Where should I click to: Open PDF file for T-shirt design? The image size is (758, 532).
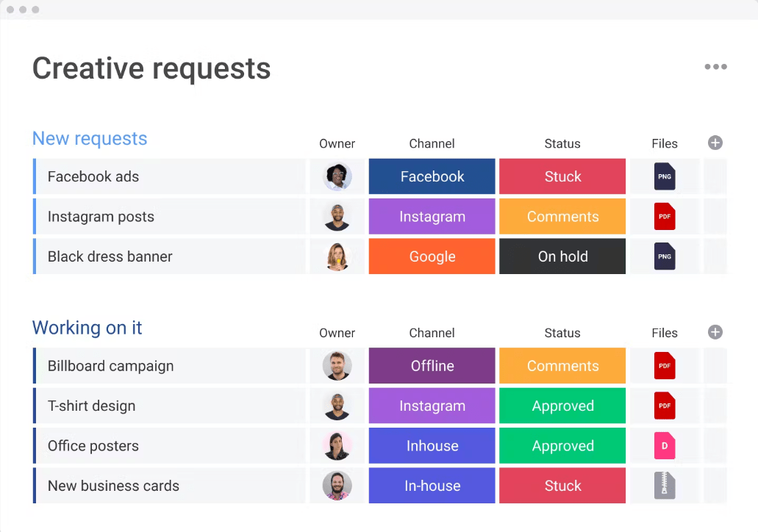665,406
